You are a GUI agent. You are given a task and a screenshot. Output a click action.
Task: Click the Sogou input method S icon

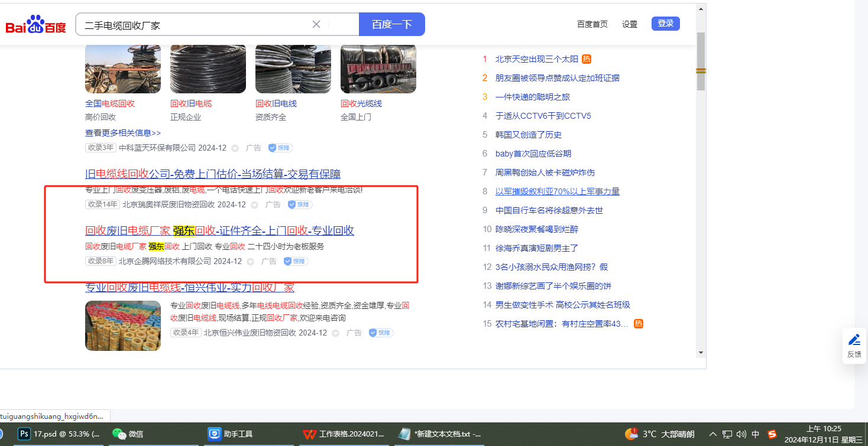(772, 434)
